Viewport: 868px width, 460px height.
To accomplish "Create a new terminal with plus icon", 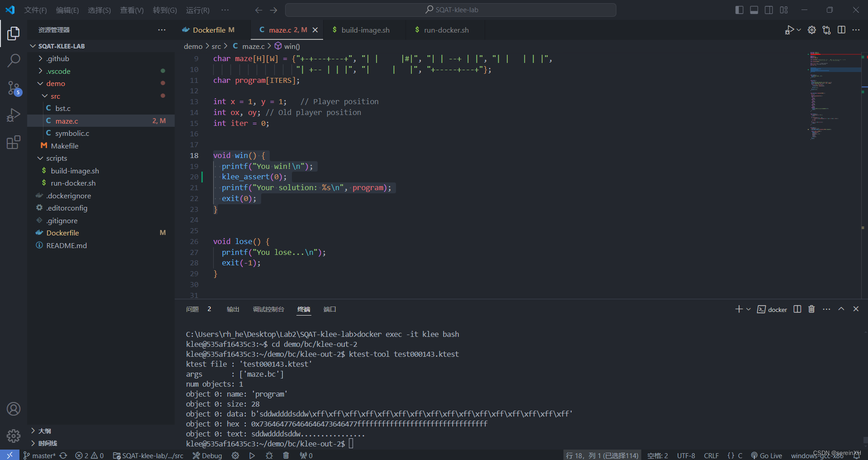I will pyautogui.click(x=739, y=309).
